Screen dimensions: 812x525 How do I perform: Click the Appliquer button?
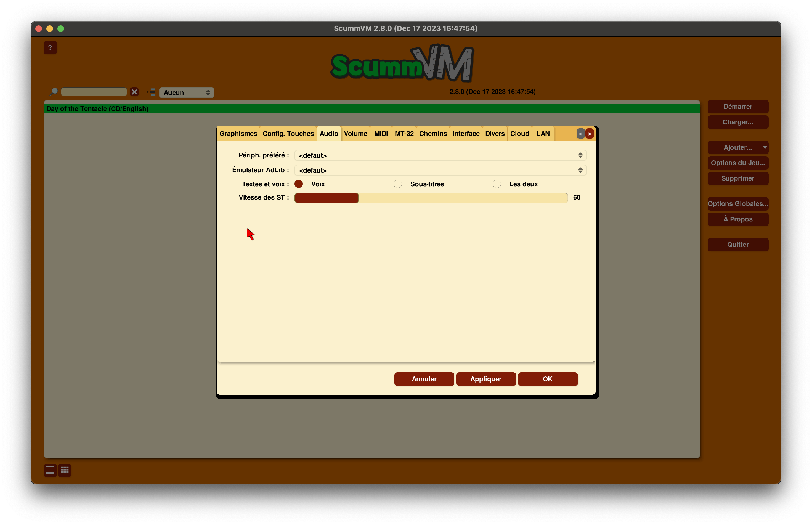click(486, 379)
